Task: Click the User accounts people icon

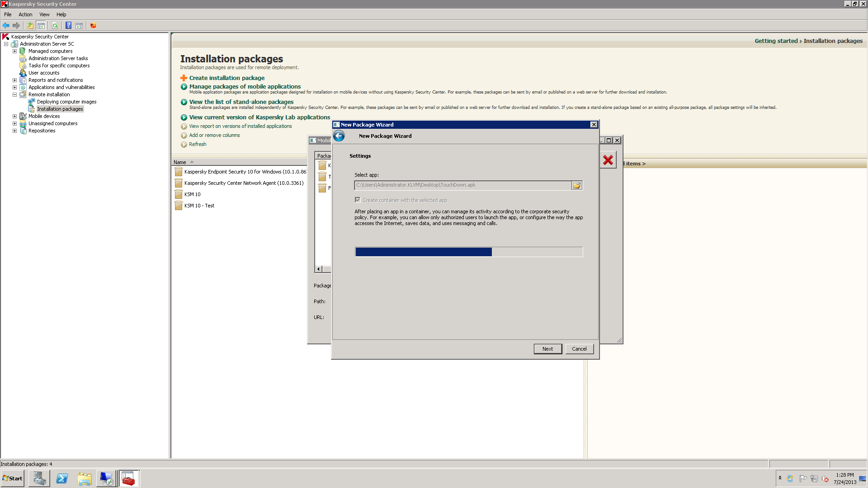Action: [x=23, y=73]
